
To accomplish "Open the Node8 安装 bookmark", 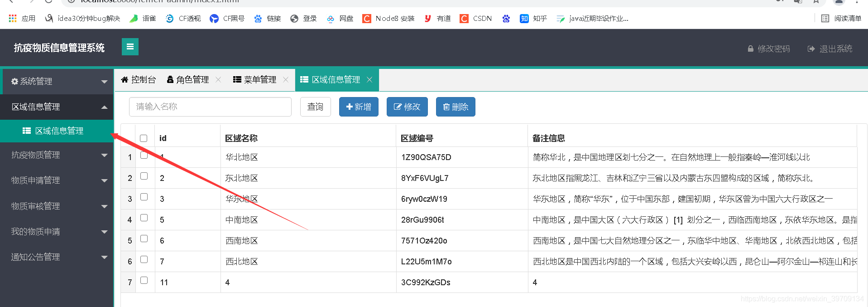I will click(388, 19).
